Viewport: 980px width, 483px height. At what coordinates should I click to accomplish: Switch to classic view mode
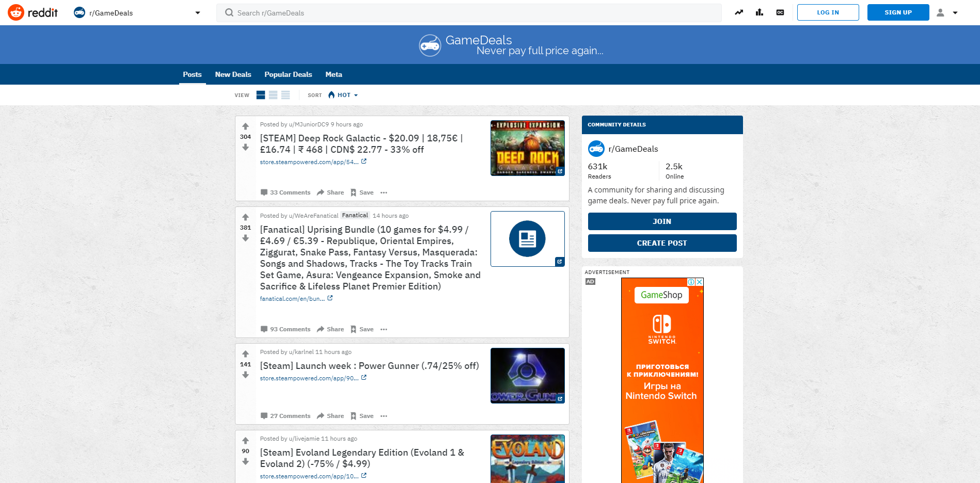pos(273,95)
